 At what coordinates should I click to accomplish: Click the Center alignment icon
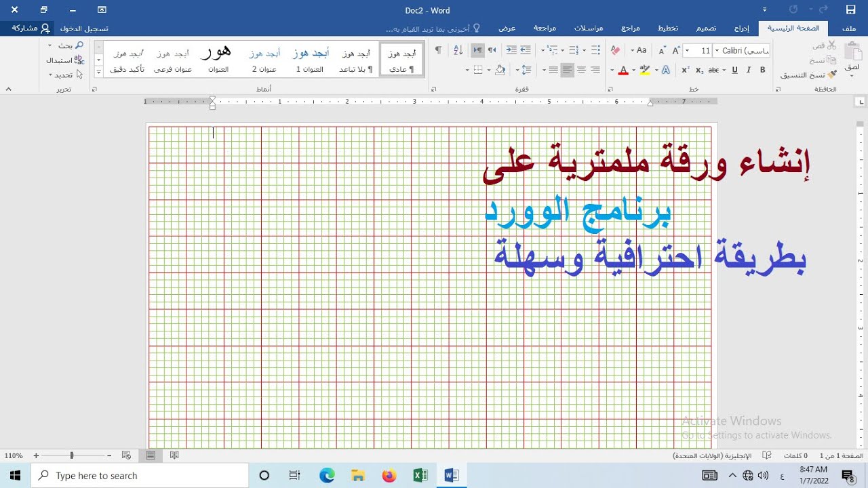click(581, 70)
